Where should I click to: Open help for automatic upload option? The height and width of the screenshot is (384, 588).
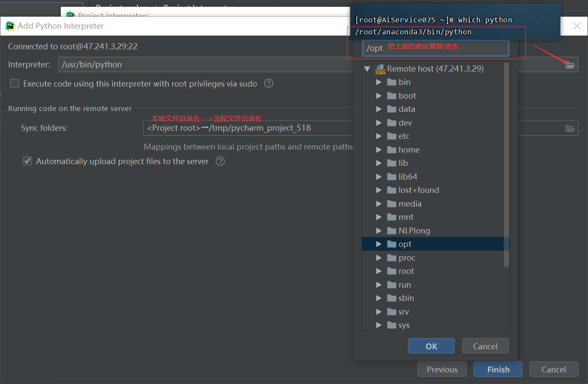(220, 161)
